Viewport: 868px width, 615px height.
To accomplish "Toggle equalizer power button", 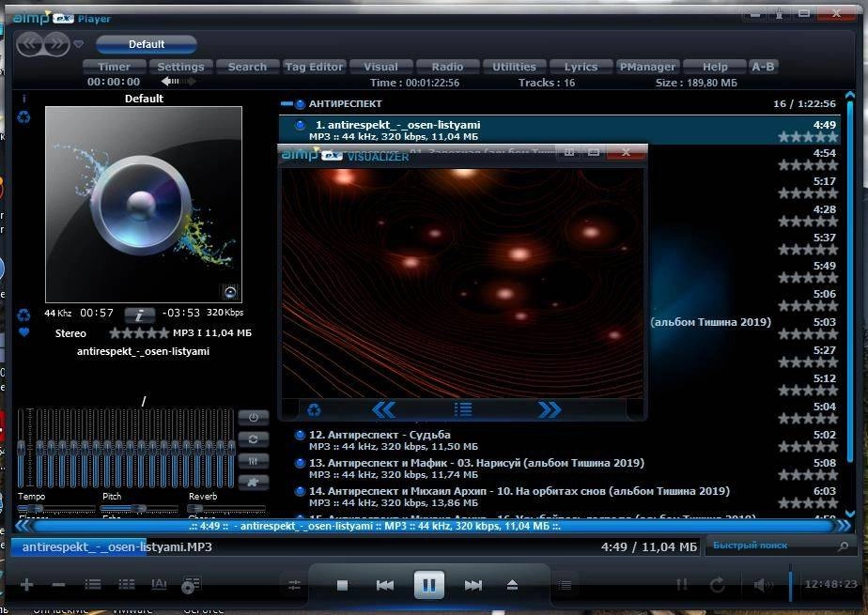I will click(x=254, y=418).
